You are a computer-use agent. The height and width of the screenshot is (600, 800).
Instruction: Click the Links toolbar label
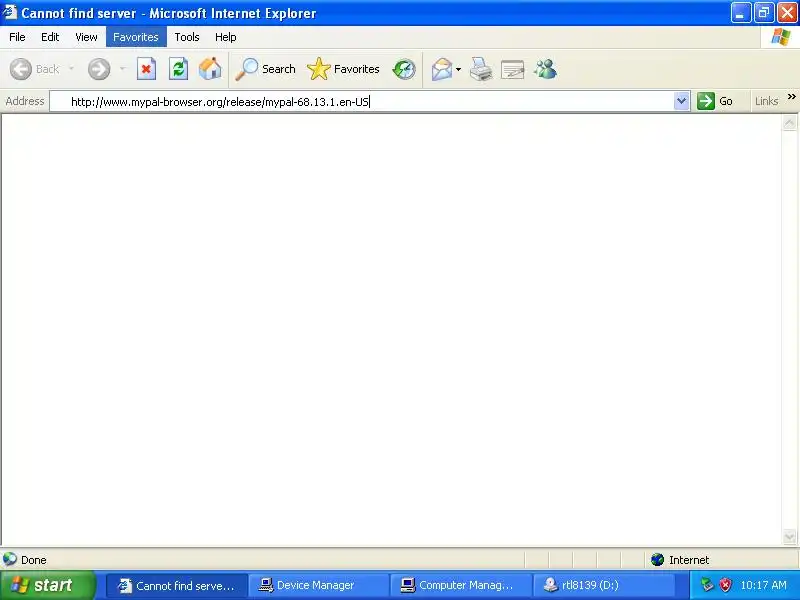click(x=766, y=101)
